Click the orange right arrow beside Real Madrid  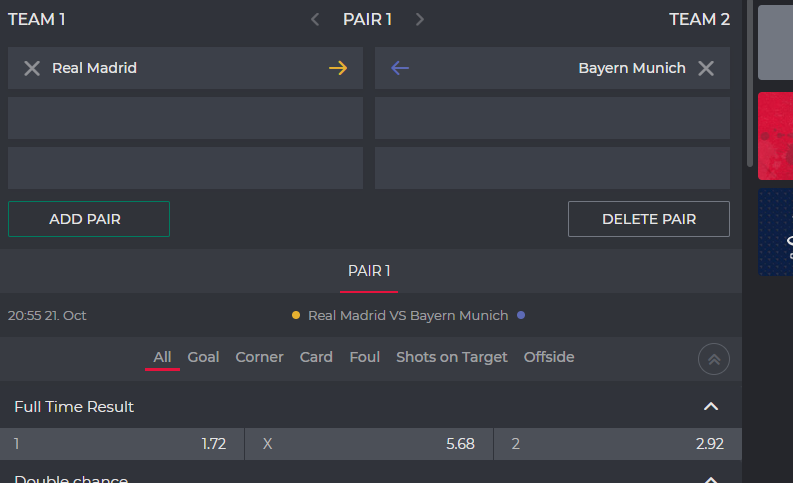point(338,68)
